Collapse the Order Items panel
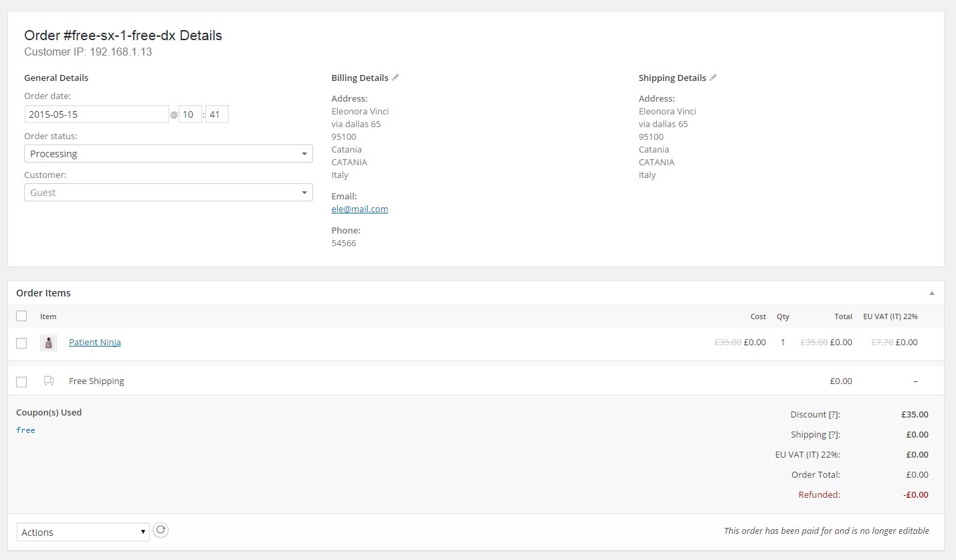Viewport: 956px width, 560px height. (x=932, y=293)
